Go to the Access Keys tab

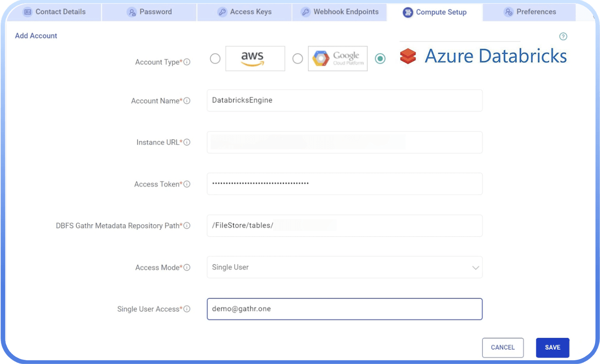pos(245,12)
